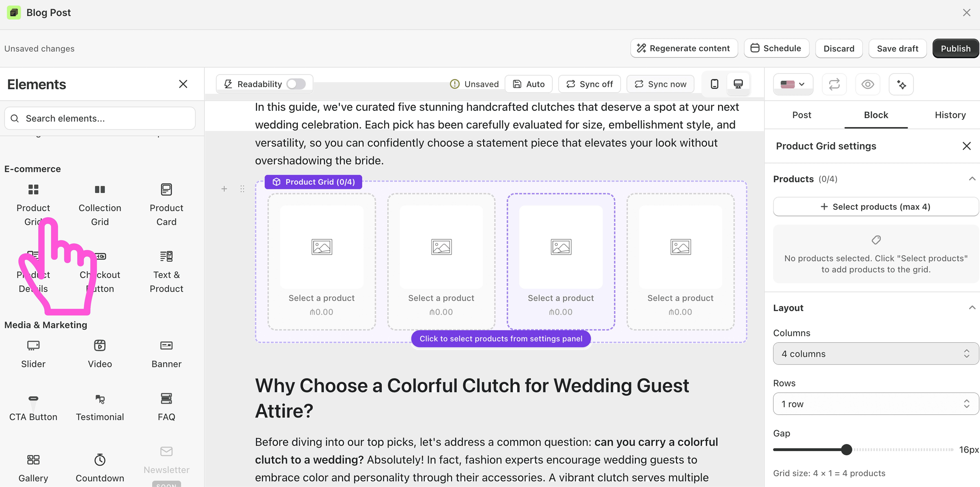Viewport: 980px width, 487px height.
Task: Click the Schedule button
Action: click(x=777, y=48)
